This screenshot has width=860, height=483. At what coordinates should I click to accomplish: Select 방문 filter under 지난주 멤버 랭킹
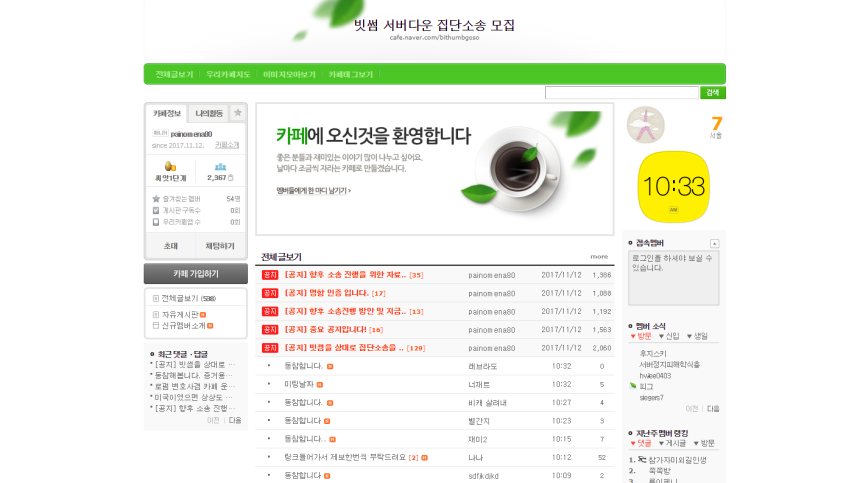(704, 443)
